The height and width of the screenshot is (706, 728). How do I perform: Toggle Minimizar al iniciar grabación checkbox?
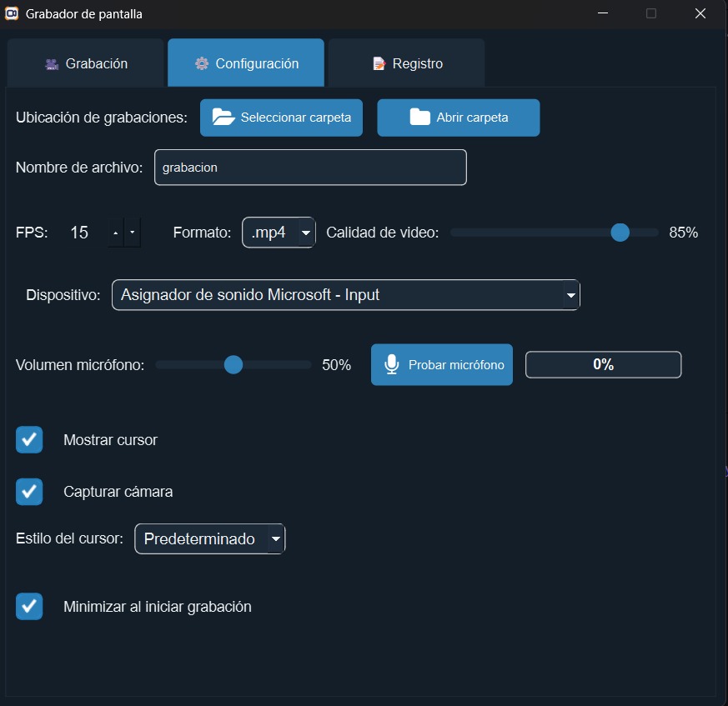29,606
